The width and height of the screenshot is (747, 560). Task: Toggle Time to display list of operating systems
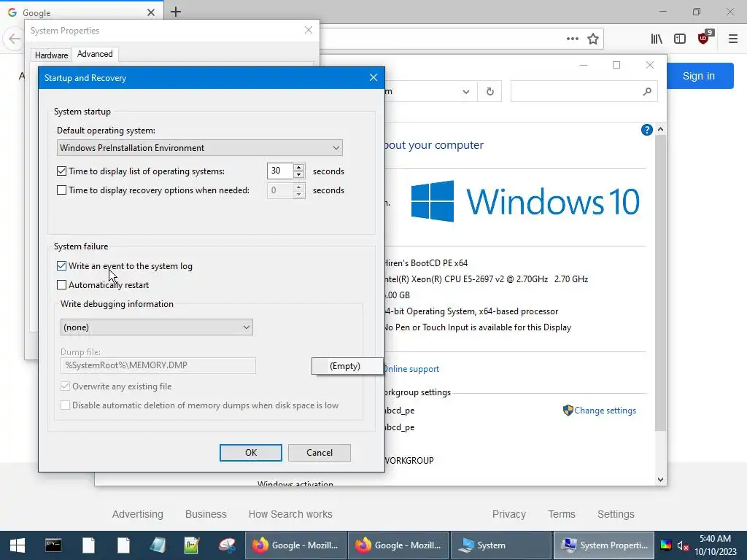point(61,171)
